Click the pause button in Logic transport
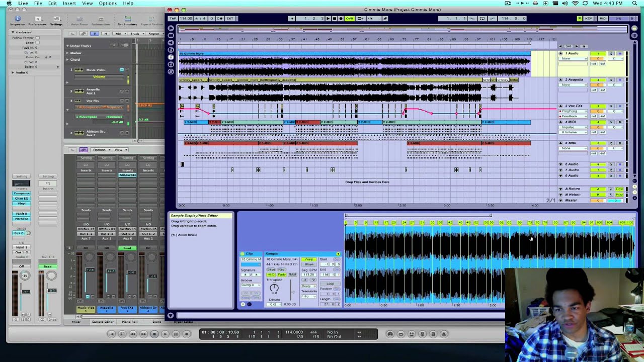644x362 pixels. pos(176,334)
